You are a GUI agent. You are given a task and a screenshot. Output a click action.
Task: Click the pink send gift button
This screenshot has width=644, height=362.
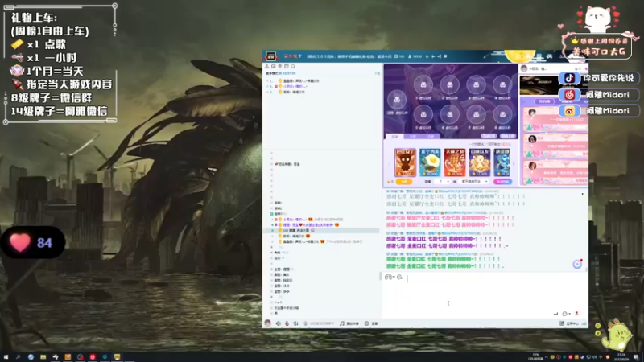(502, 182)
